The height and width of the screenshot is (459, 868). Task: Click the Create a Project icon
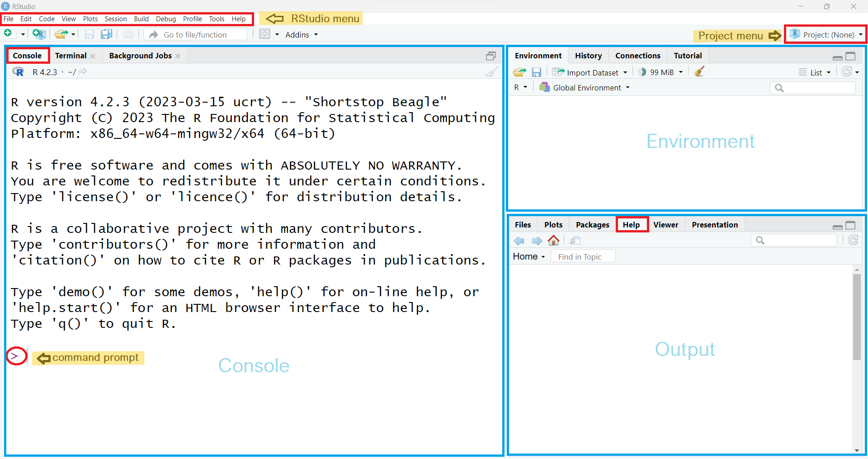39,34
